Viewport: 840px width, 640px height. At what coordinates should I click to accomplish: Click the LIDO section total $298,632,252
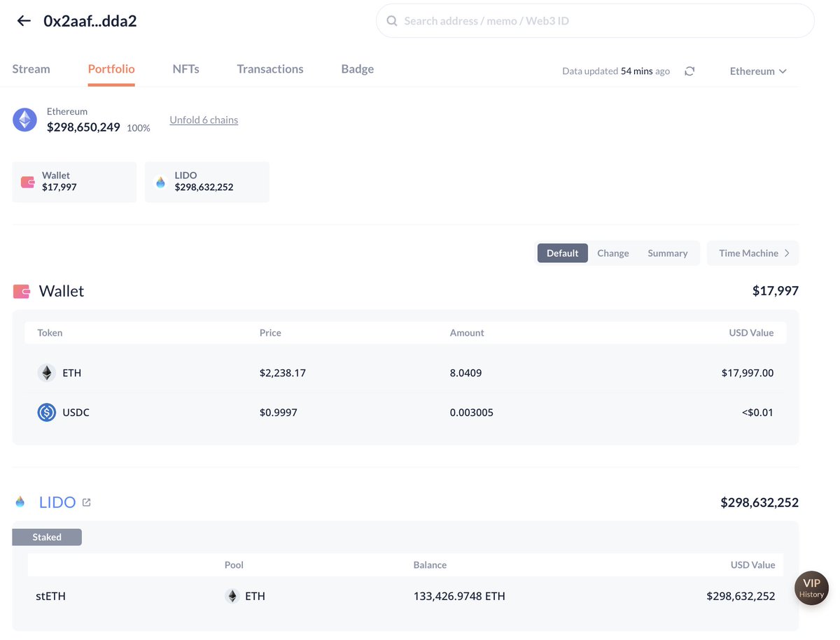tap(759, 502)
